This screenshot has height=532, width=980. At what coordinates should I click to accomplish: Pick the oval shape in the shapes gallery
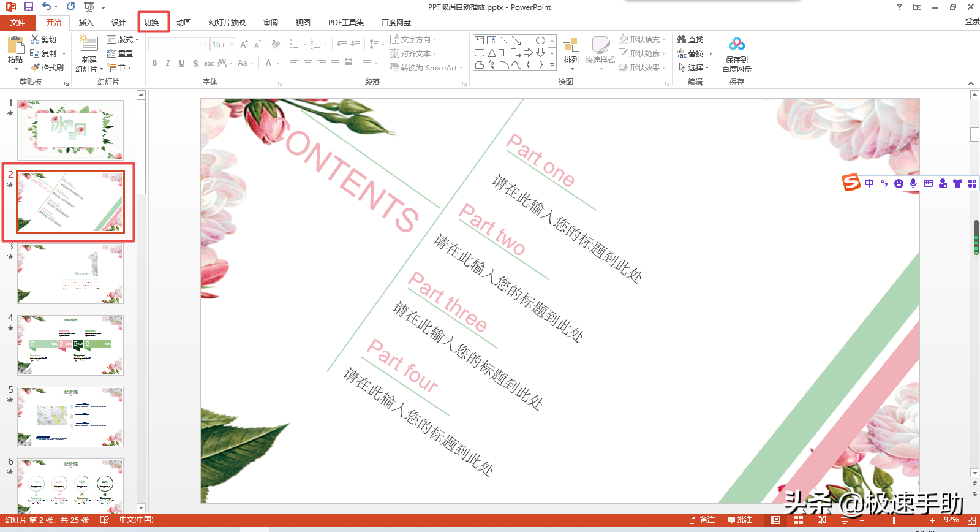point(540,40)
